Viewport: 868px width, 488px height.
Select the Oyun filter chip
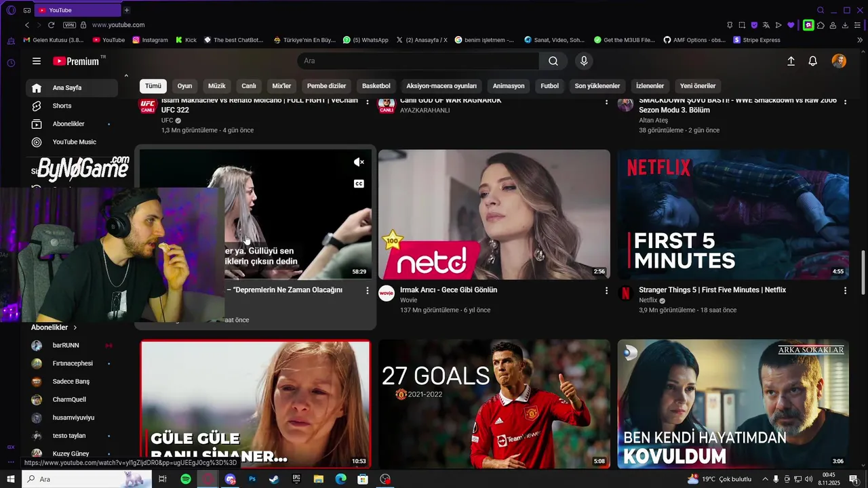184,86
